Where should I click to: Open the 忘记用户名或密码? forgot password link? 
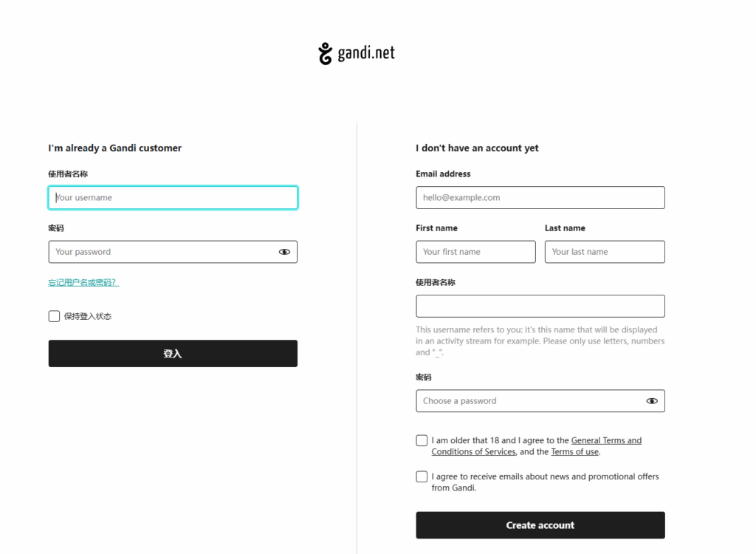83,283
